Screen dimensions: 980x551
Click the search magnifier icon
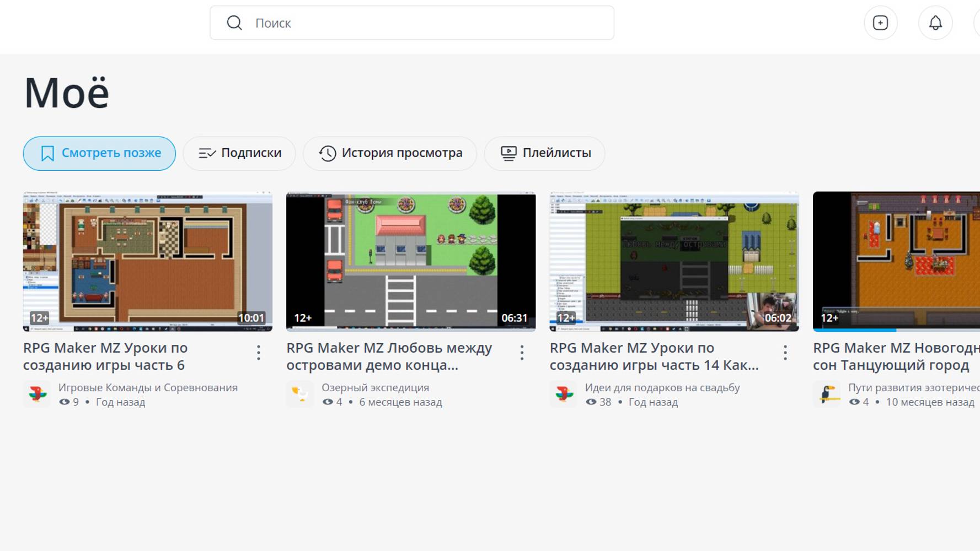[x=234, y=23]
